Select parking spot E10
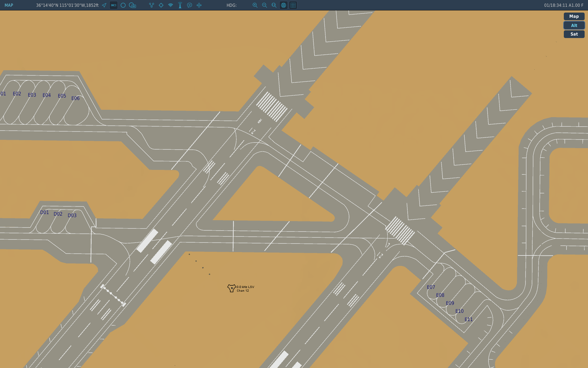The height and width of the screenshot is (368, 588). tap(459, 311)
